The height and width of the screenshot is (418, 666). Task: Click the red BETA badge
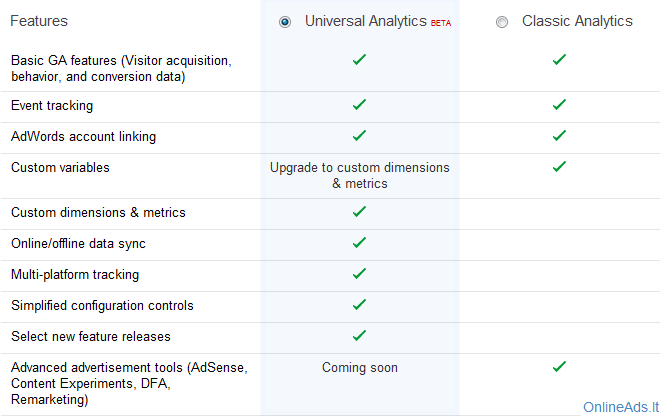[x=441, y=23]
